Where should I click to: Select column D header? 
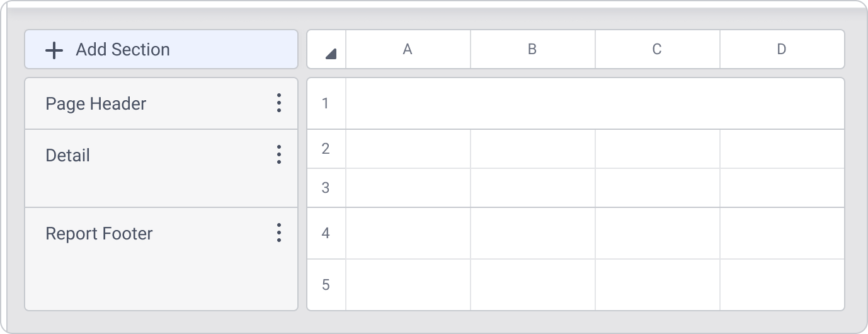(782, 49)
